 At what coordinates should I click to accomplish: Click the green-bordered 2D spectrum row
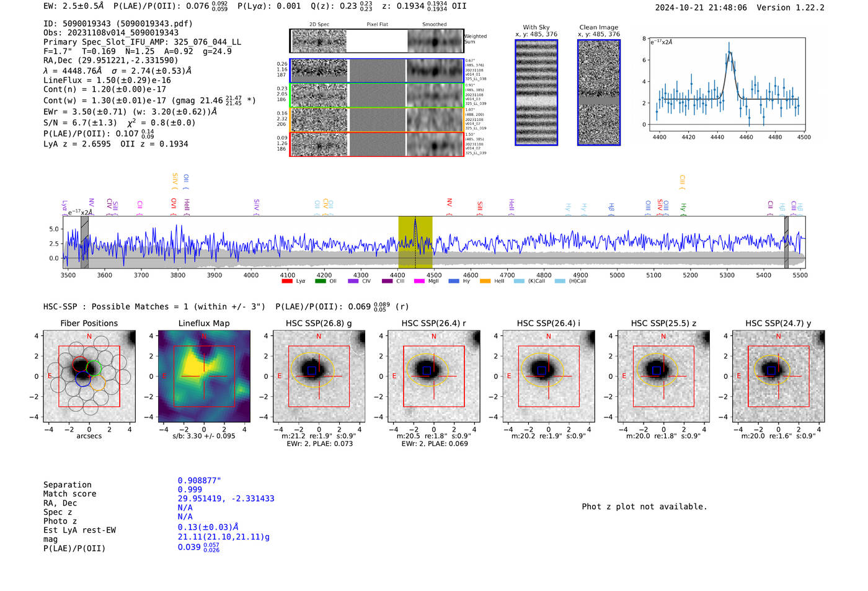coord(376,95)
